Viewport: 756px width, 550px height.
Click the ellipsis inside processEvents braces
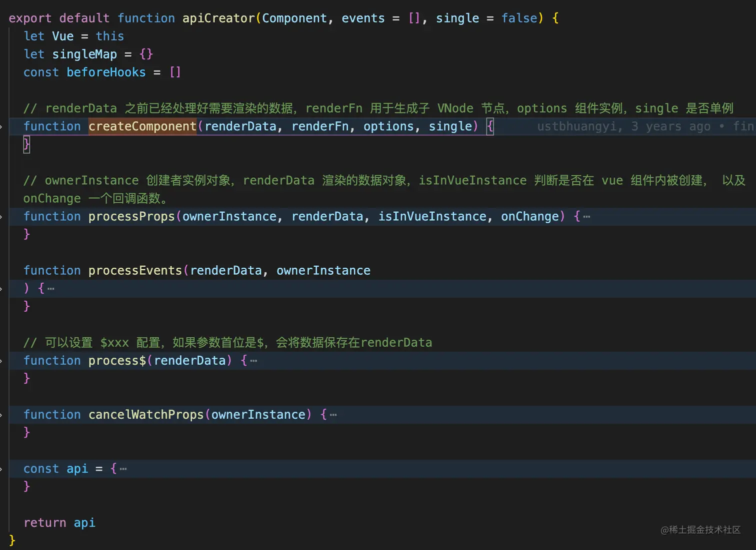(x=51, y=288)
